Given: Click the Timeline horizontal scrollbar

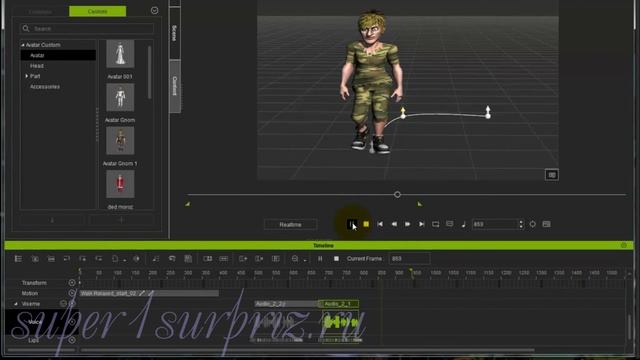Looking at the screenshot, I should 307,350.
